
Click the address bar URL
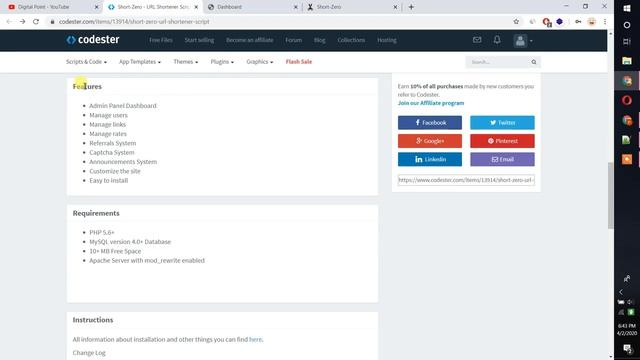click(134, 22)
